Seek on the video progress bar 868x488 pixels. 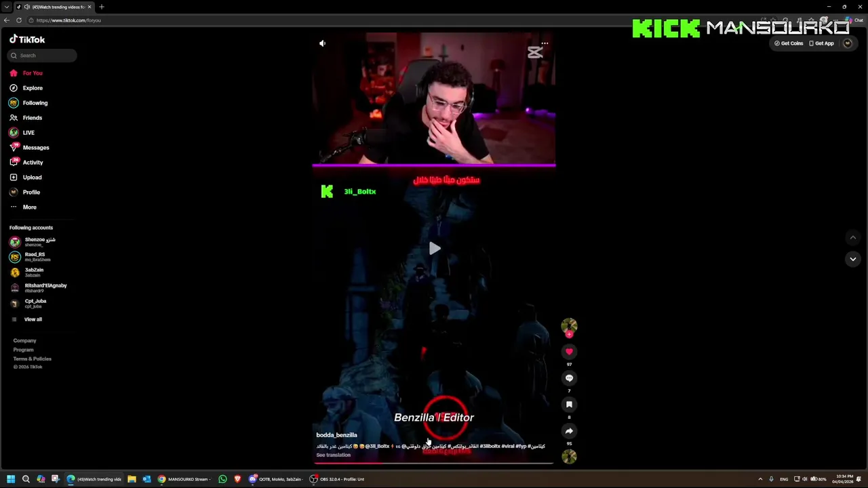[434, 464]
